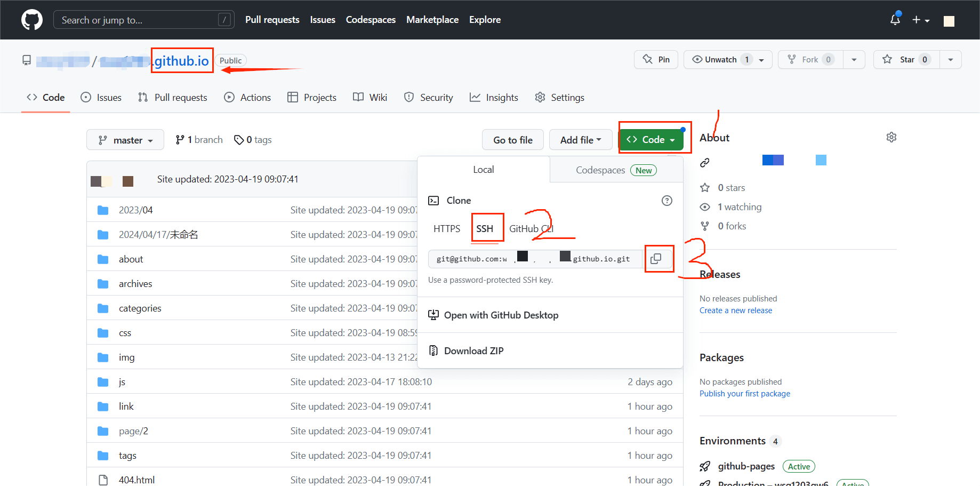Click Create a new release
This screenshot has width=980, height=486.
[736, 310]
